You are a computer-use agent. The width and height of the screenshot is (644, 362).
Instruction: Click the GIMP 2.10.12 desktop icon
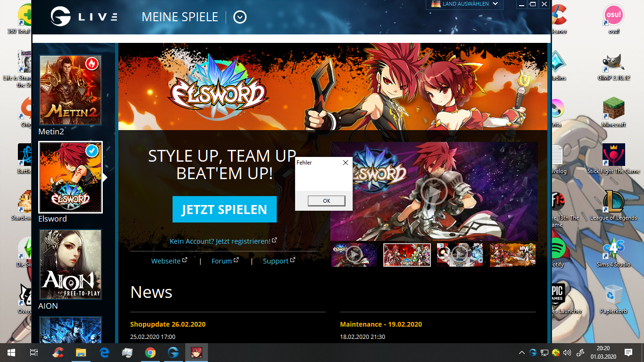click(x=613, y=66)
